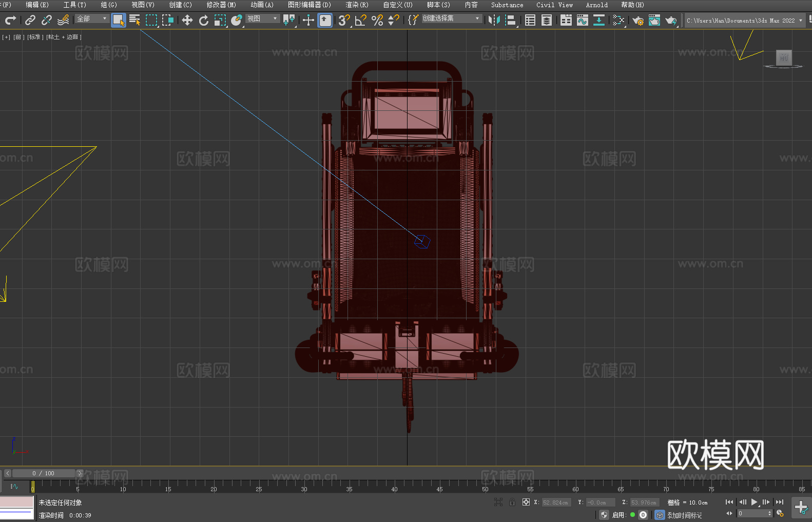Open the Rendered Frame Window icon

(x=654, y=20)
